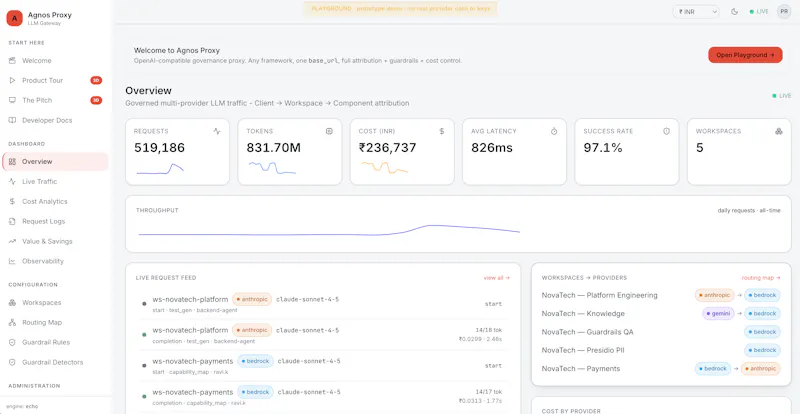Click the 14/17 tok entry in feed

click(489, 392)
